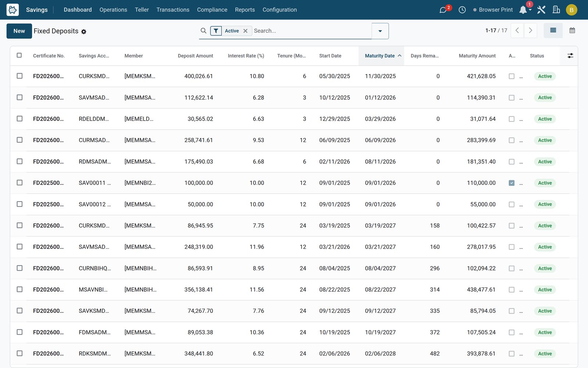Click the Browser Print indicator
The height and width of the screenshot is (368, 588).
(493, 10)
